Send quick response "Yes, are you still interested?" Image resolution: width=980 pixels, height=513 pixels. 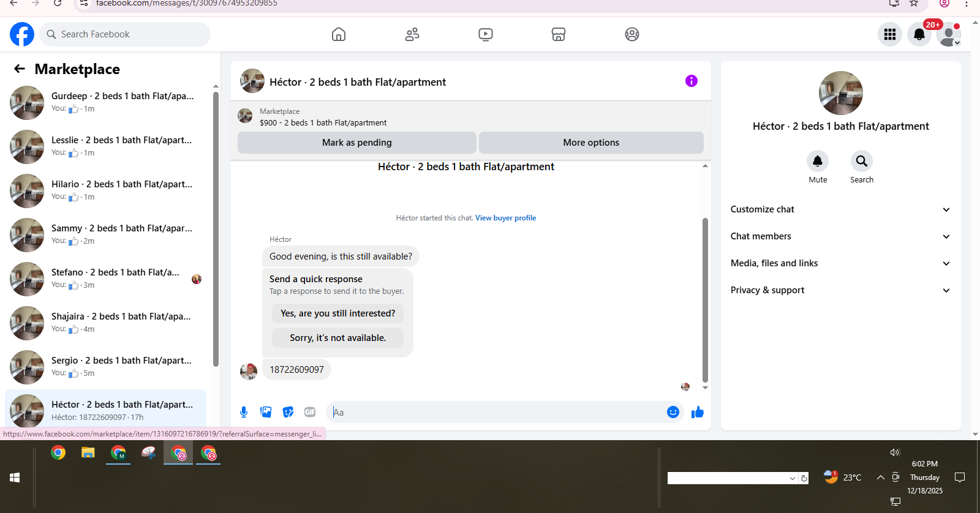(x=338, y=313)
